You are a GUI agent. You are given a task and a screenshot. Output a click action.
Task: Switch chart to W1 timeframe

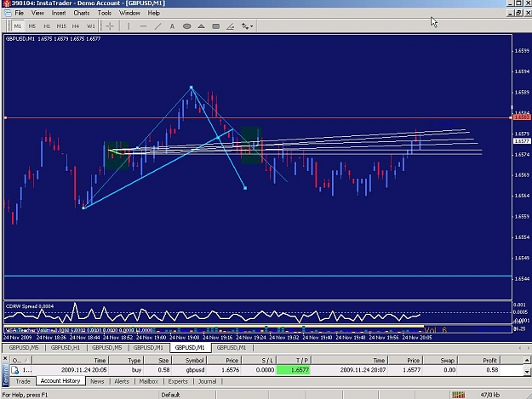coord(90,26)
